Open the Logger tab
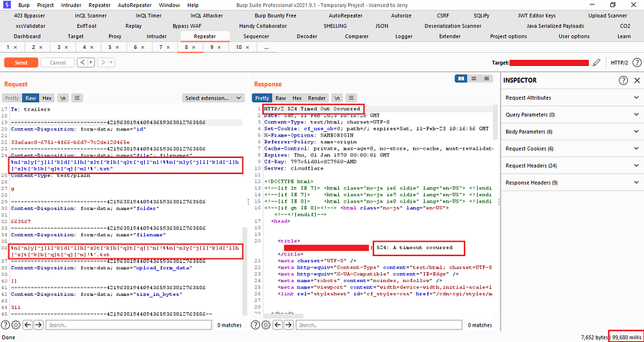 pos(404,36)
